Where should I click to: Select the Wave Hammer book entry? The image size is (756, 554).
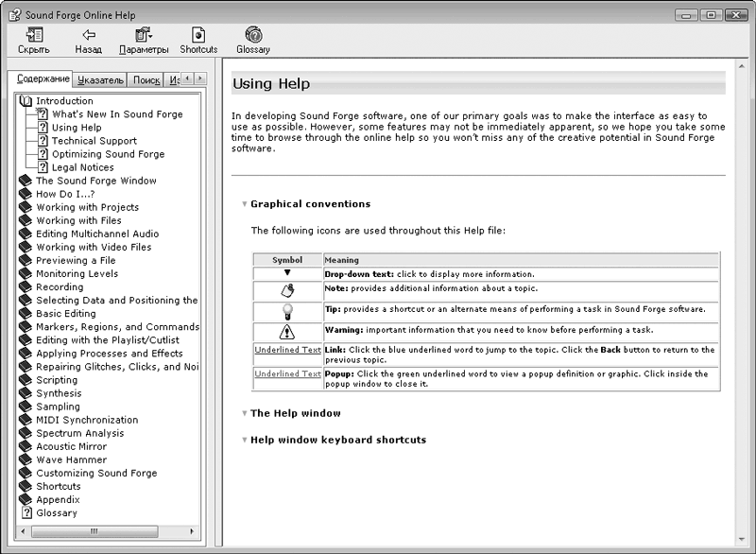tap(71, 459)
